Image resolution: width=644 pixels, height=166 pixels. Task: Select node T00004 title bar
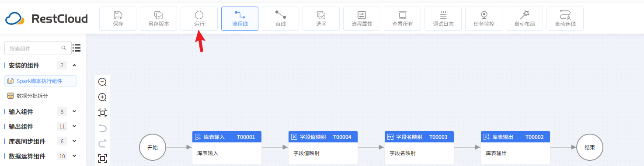click(323, 137)
